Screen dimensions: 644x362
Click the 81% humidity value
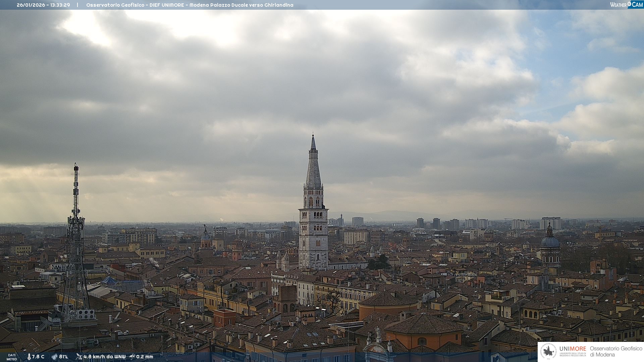[64, 357]
